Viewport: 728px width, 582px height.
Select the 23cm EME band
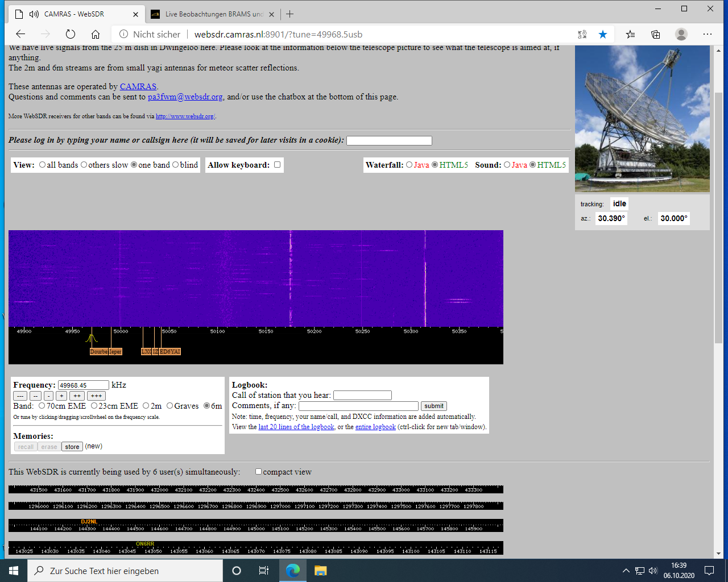94,406
